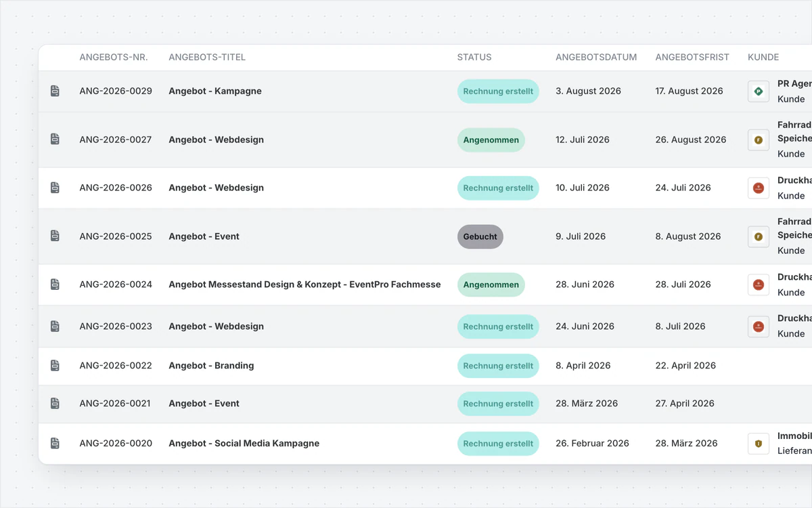
Task: Click deadline 27. April 2026
Action: click(685, 403)
